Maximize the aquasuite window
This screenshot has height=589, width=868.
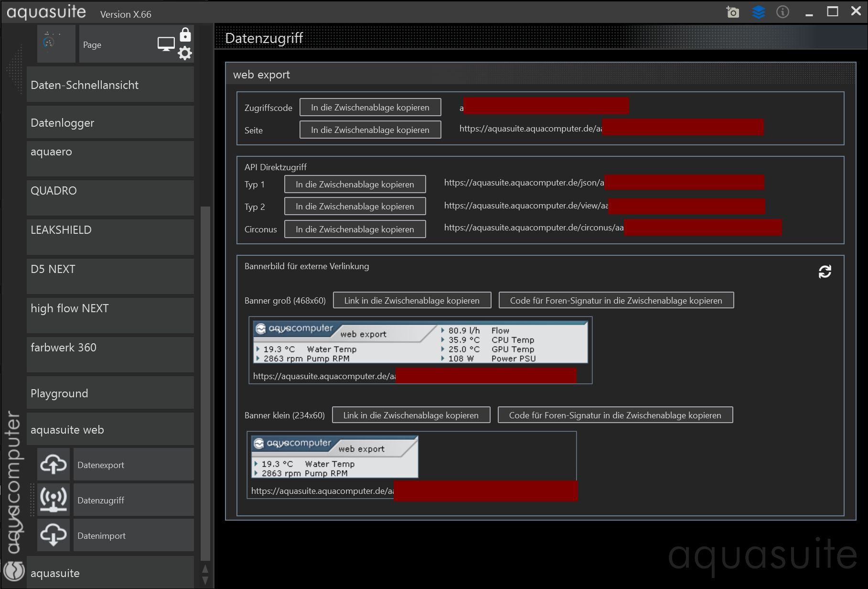coord(833,11)
